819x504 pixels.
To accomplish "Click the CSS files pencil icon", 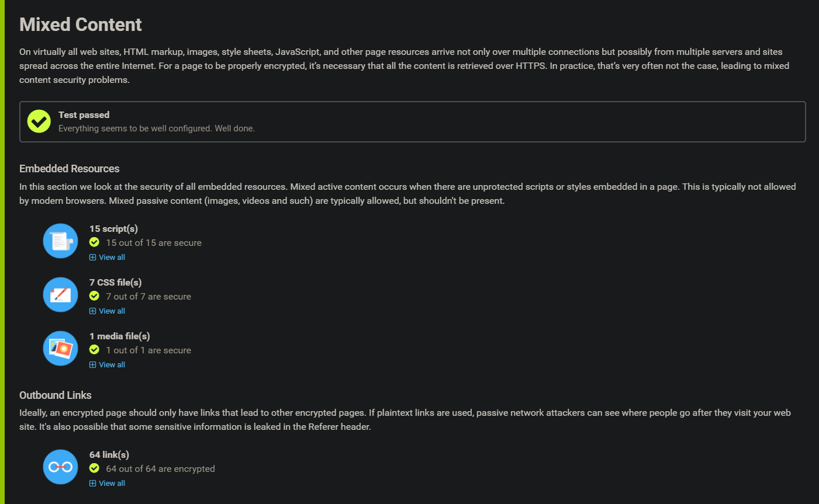I will tap(60, 294).
